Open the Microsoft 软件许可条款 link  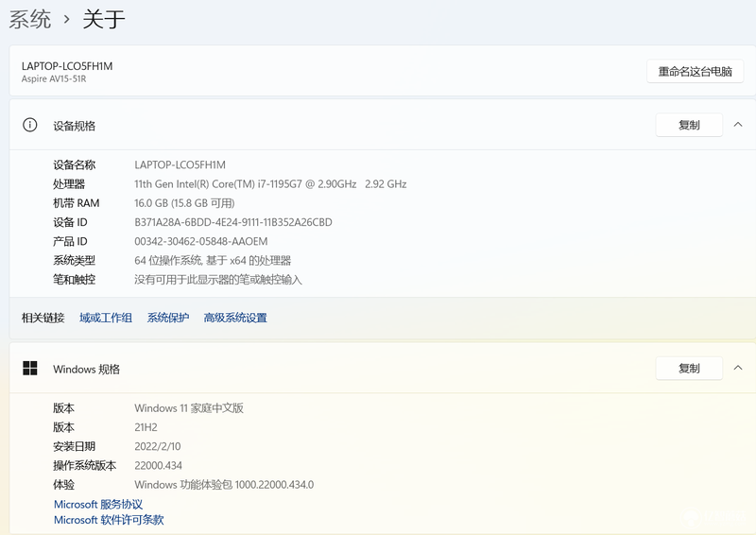pos(109,520)
